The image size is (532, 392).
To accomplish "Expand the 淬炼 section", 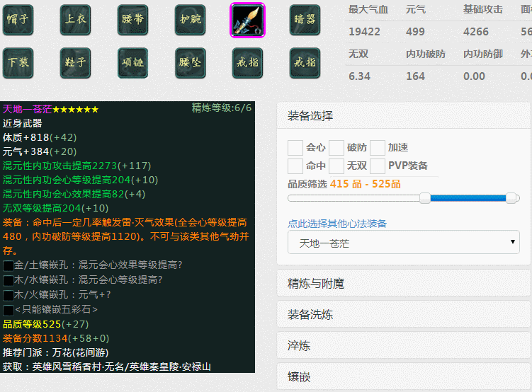I will point(403,345).
